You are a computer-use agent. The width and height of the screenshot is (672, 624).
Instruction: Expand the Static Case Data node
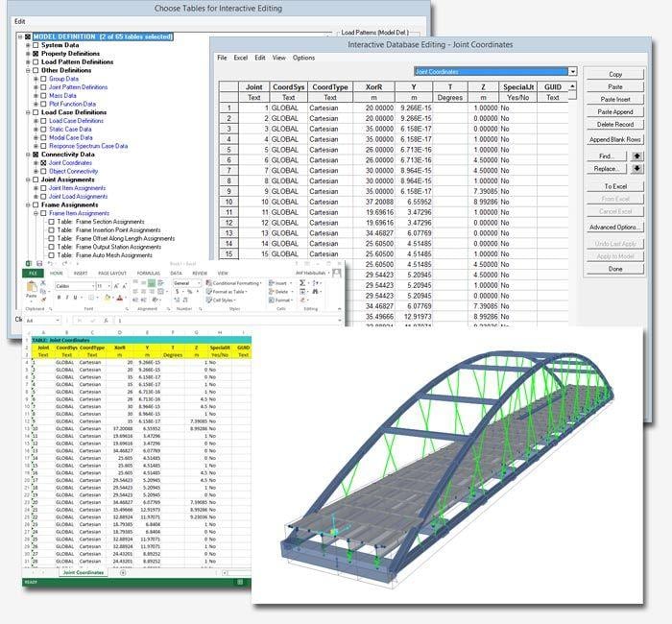(36, 130)
